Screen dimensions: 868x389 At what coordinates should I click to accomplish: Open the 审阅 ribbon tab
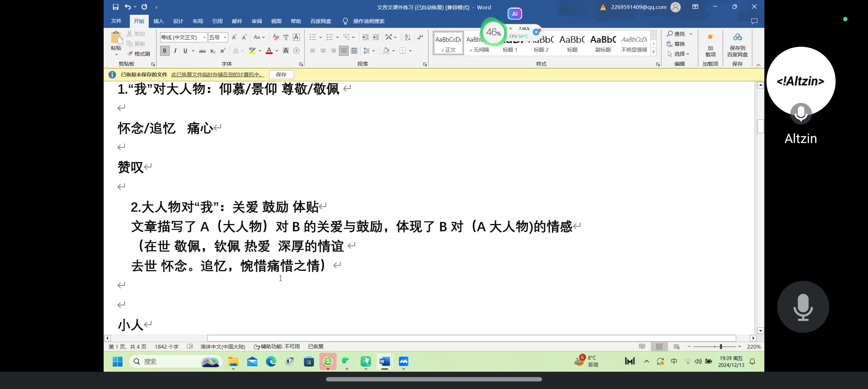pyautogui.click(x=257, y=21)
